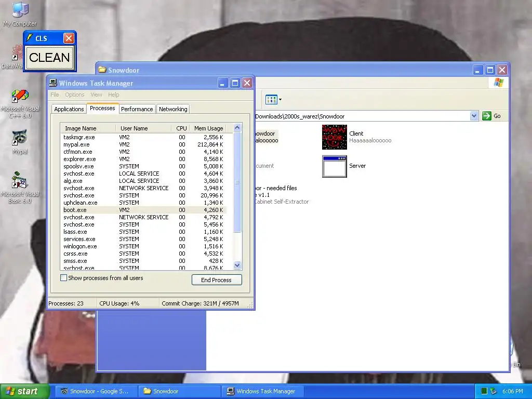Select the winlogon.exe process row
The height and width of the screenshot is (399, 532).
click(143, 246)
